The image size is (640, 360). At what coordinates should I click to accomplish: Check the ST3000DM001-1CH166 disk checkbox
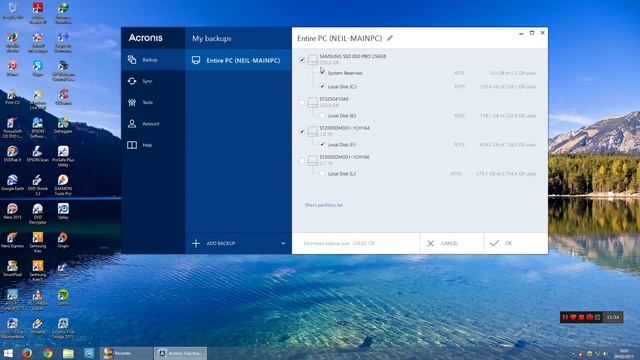[x=302, y=160]
